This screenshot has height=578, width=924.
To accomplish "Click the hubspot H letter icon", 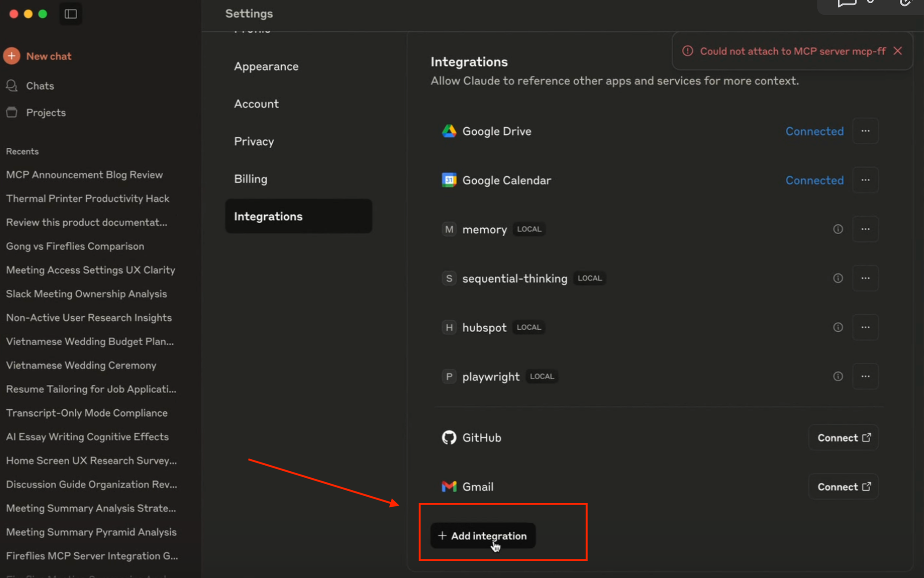I will (449, 327).
